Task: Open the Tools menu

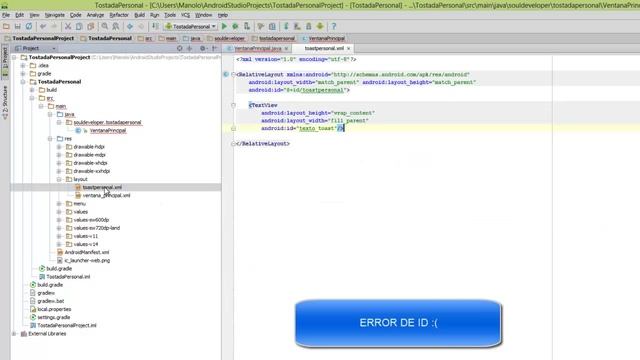Action: (170, 15)
